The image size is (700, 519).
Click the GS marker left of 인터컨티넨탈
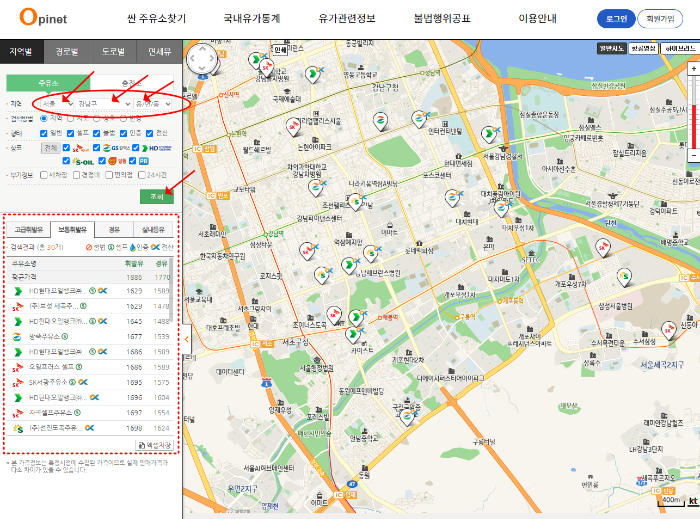tap(419, 119)
